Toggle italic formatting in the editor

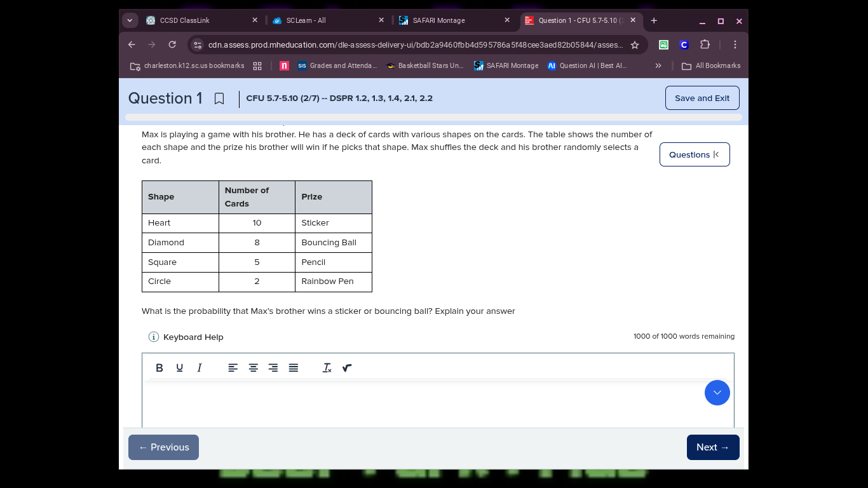pos(200,368)
